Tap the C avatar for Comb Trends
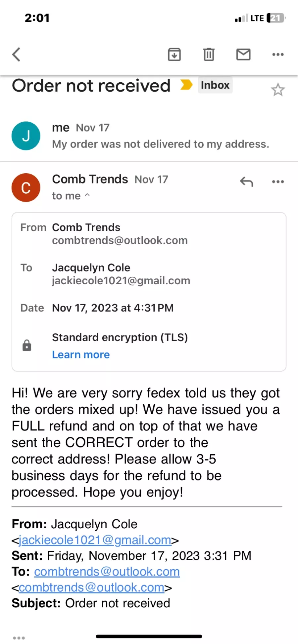 [26, 188]
